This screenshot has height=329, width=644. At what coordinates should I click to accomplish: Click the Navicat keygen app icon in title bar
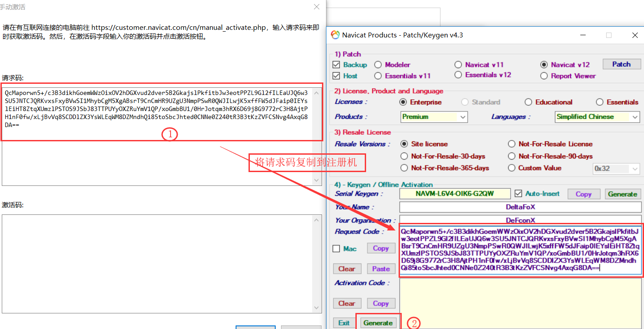pyautogui.click(x=335, y=35)
